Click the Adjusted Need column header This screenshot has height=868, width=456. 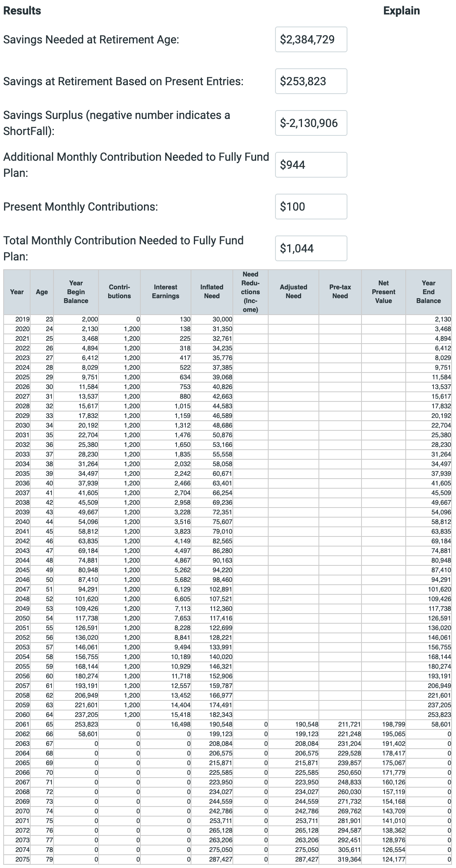[293, 292]
